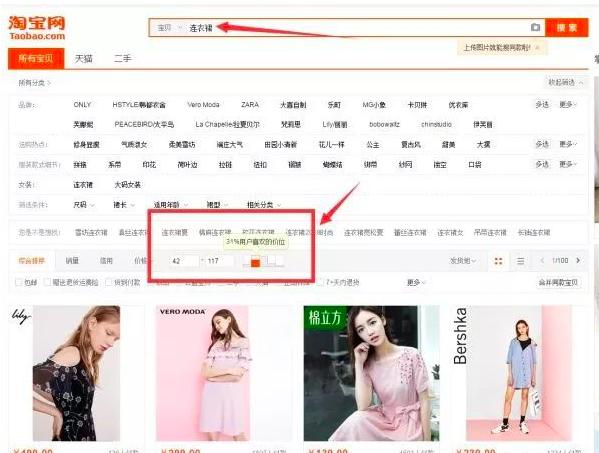Open the Vero Moda pink dress product
This screenshot has width=599, height=453.
[223, 373]
